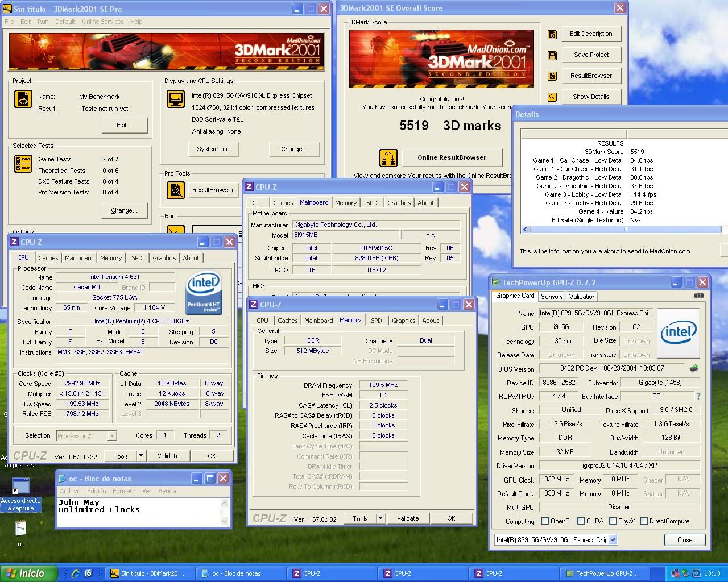Click the Project trophy icon in 3DMark main window

23,99
